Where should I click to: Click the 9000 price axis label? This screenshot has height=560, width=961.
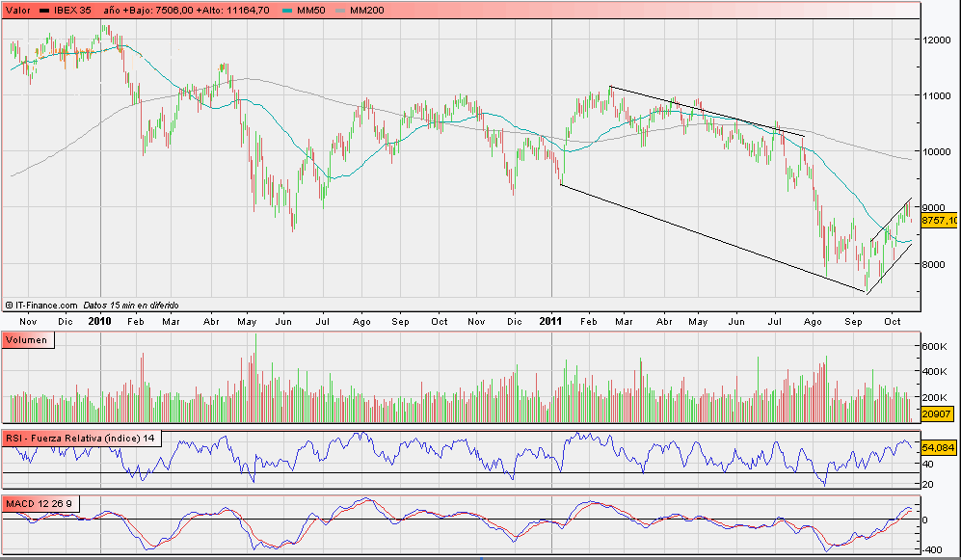pyautogui.click(x=935, y=207)
